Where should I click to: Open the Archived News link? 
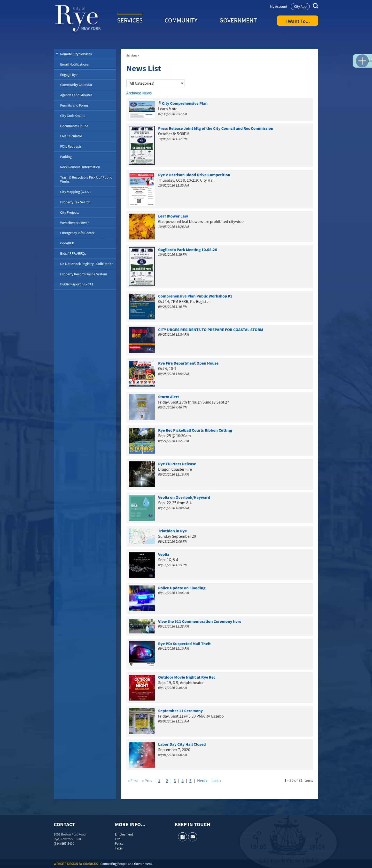click(139, 93)
